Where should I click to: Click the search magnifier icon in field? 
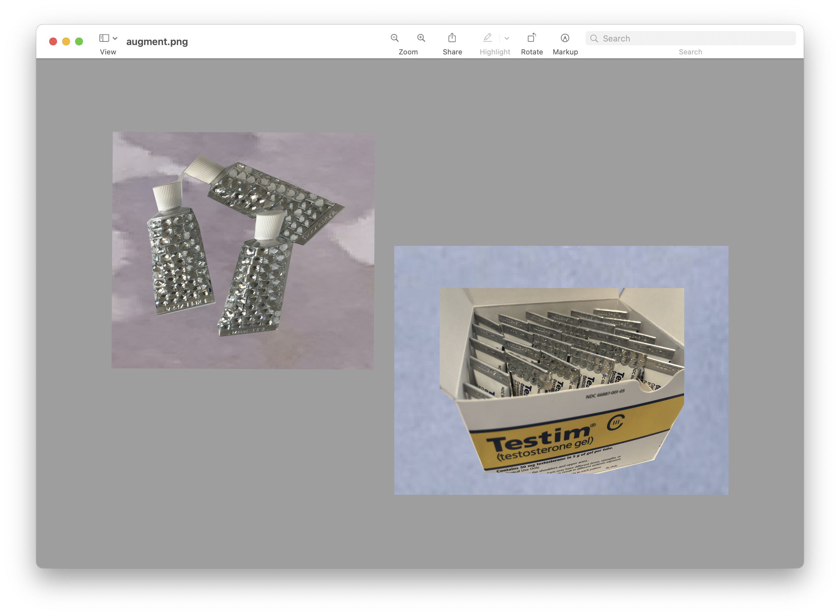[x=594, y=39]
